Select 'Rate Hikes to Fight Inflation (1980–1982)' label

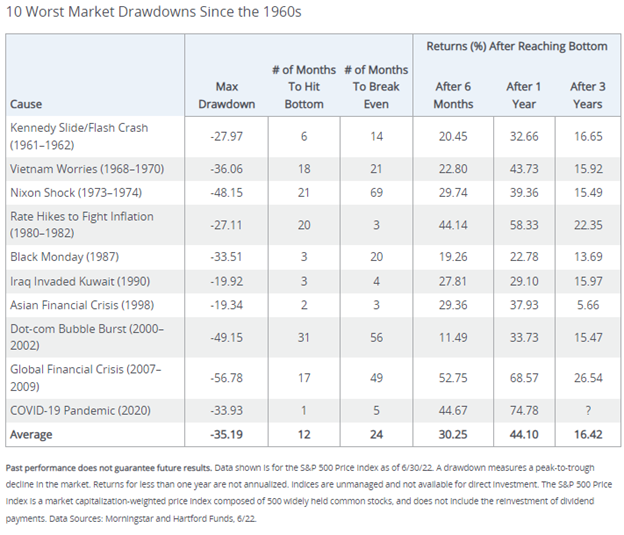coord(82,225)
